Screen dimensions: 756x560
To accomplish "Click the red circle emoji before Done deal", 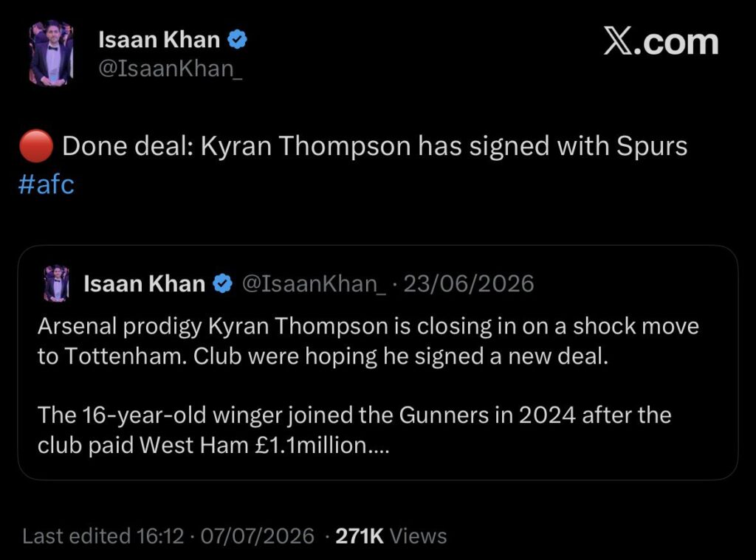I will coord(36,146).
